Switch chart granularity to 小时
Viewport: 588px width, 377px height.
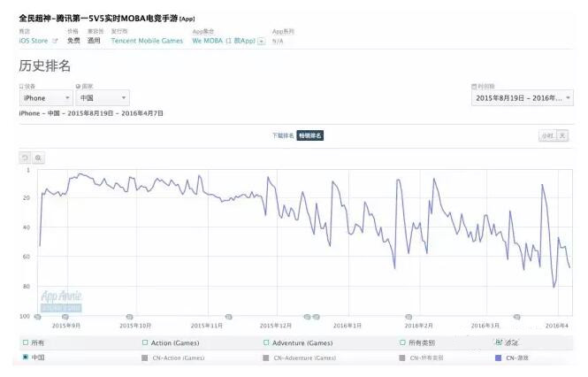tap(547, 135)
